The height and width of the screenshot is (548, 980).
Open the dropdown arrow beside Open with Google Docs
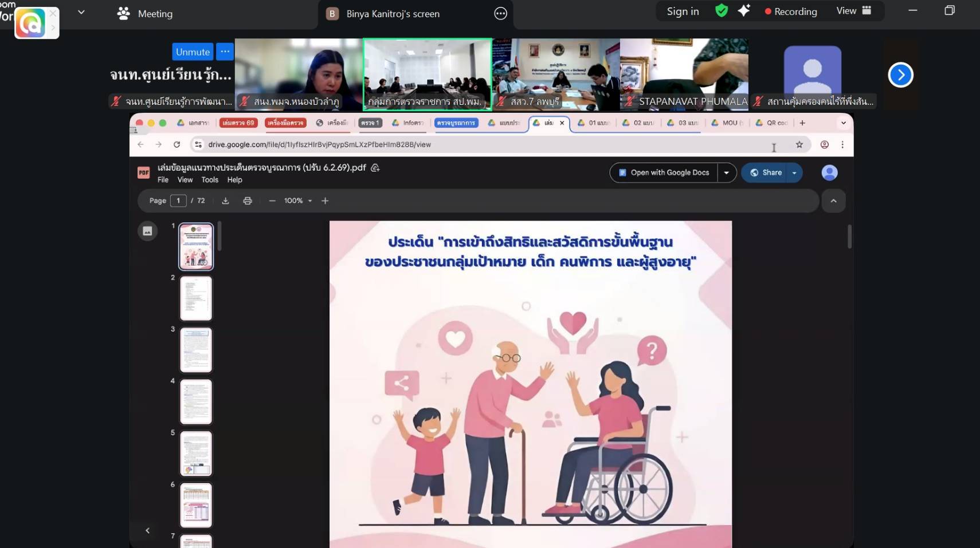(x=726, y=173)
